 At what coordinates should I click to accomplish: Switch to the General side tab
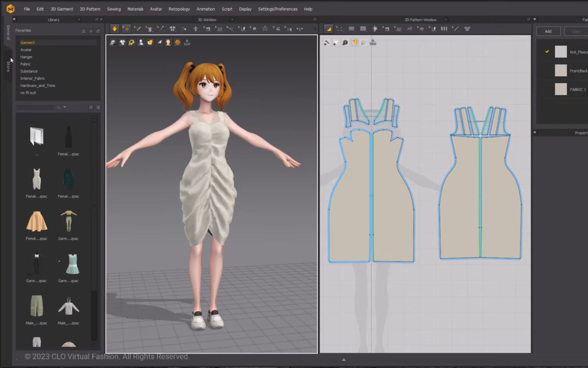[x=8, y=32]
